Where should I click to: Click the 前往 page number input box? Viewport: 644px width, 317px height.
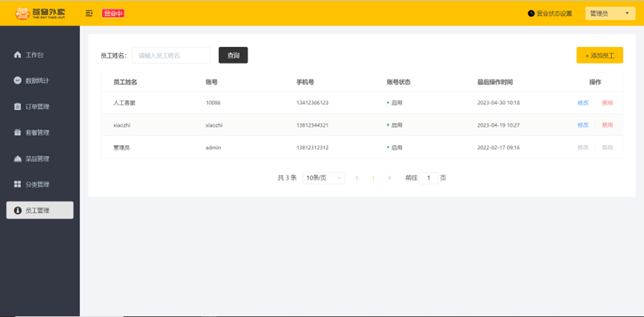[x=428, y=178]
